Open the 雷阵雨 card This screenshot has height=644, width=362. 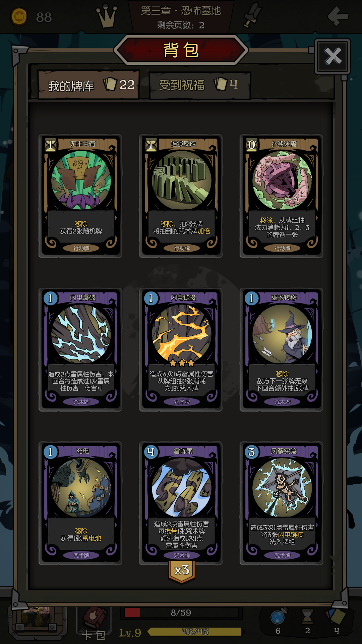point(181,503)
